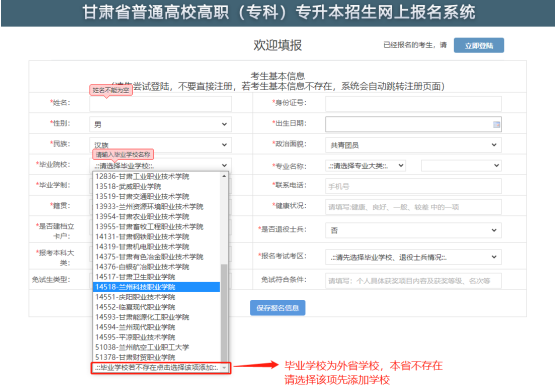Screen dimensions: 557x388
Task: Focus the 姓名 input field
Action: click(x=160, y=104)
